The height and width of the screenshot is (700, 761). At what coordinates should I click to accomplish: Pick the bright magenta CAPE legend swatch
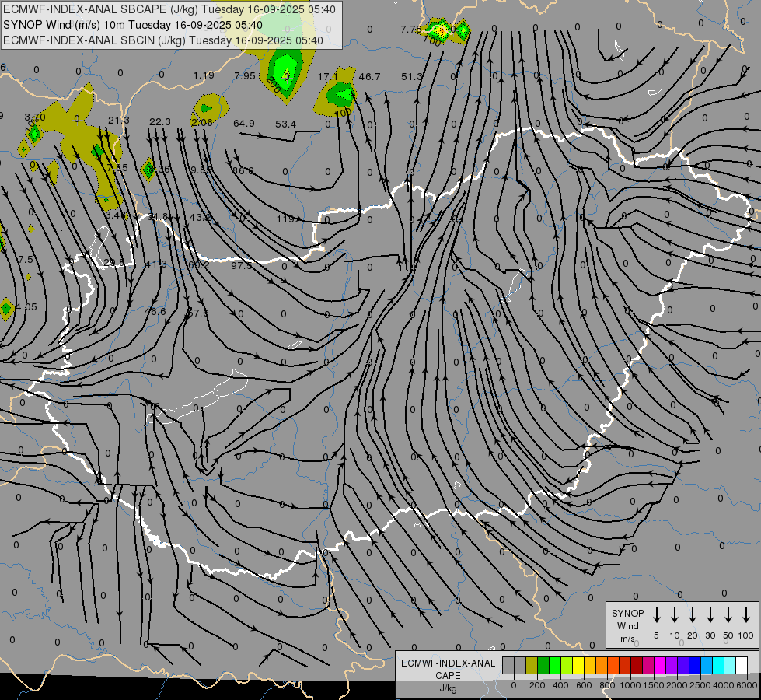click(660, 665)
